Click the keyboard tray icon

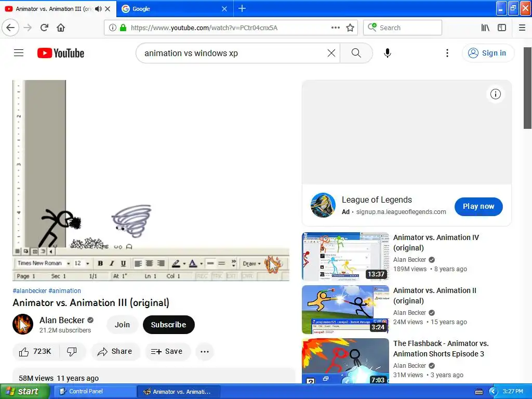[478, 392]
